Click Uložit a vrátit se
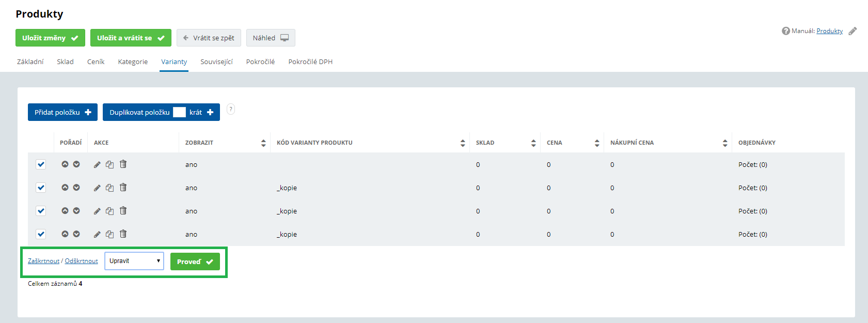Viewport: 868px width, 323px height. 131,38
